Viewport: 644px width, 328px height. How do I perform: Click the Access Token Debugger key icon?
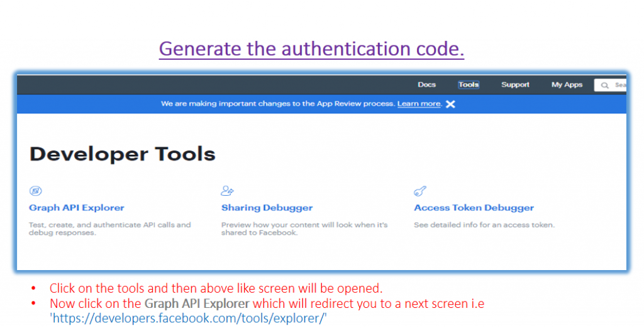420,191
